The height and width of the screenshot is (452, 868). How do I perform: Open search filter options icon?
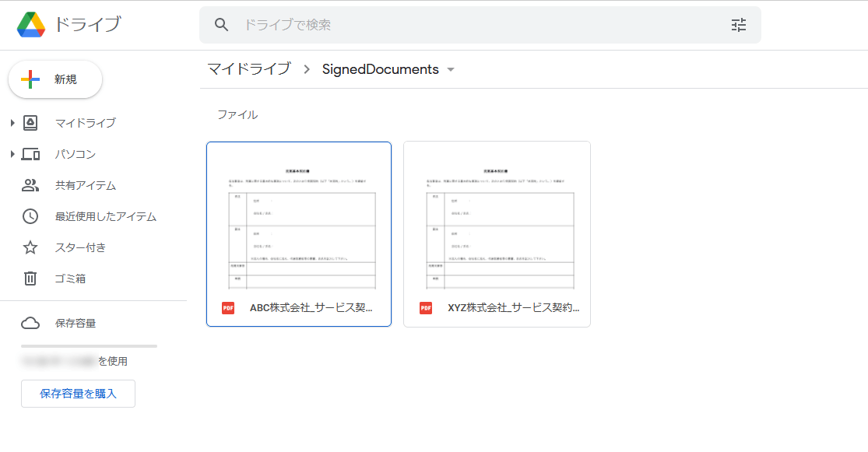(x=739, y=25)
